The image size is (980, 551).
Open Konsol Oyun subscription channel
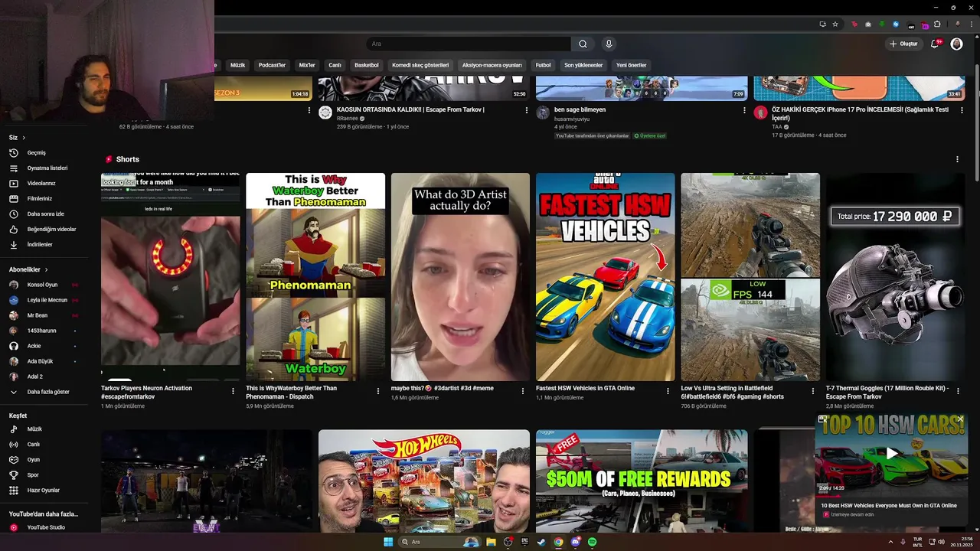point(46,285)
